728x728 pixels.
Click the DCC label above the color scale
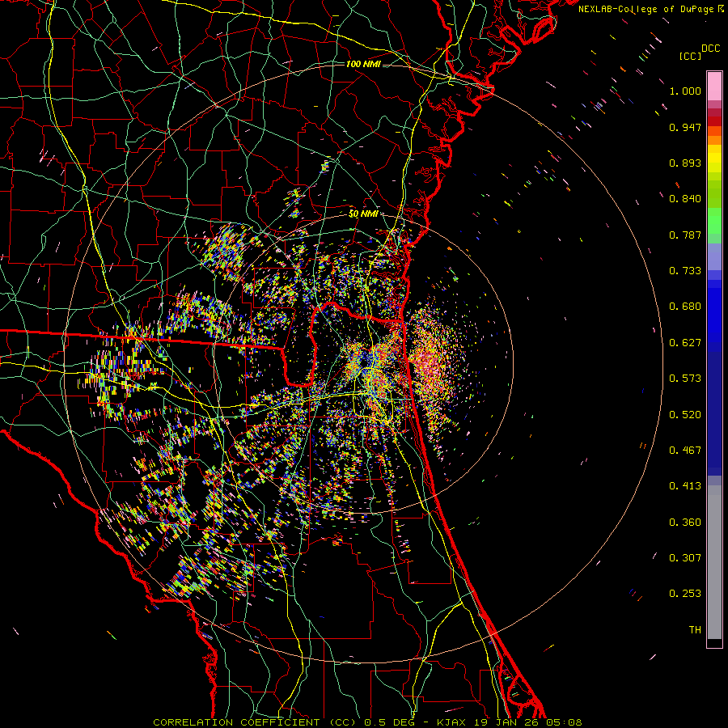click(711, 49)
